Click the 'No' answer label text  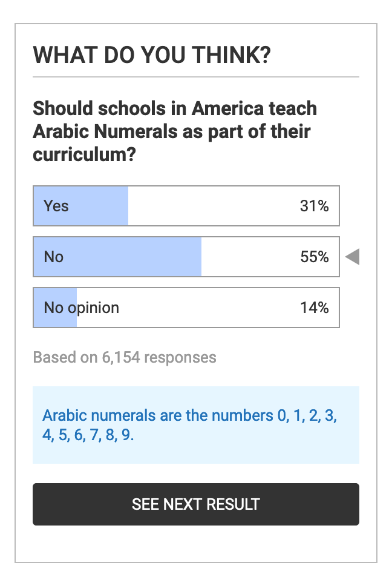tap(54, 257)
